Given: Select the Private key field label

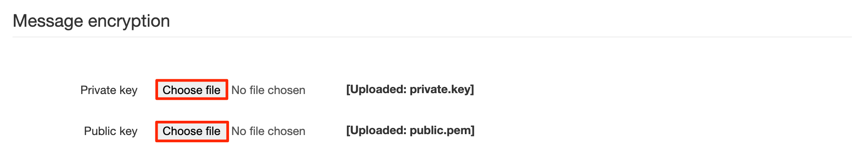Looking at the screenshot, I should coord(109,90).
